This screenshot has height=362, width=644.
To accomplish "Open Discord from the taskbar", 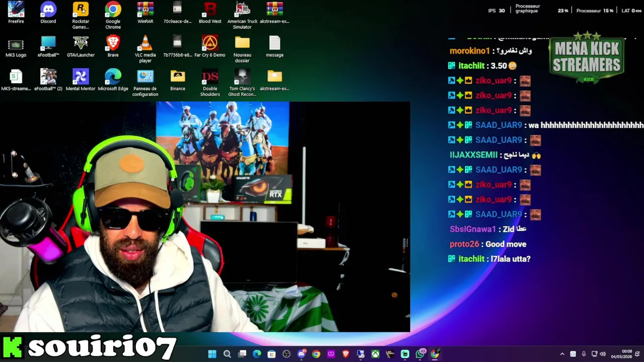I will pos(301,354).
